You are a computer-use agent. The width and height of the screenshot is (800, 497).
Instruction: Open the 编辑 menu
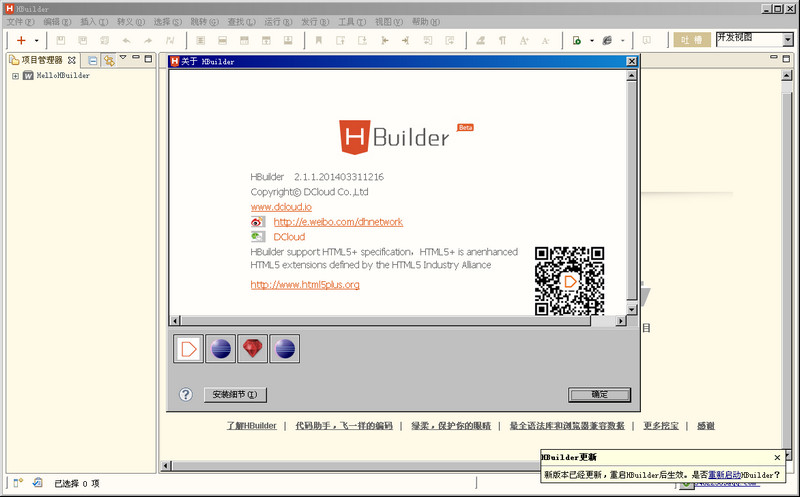pyautogui.click(x=57, y=21)
